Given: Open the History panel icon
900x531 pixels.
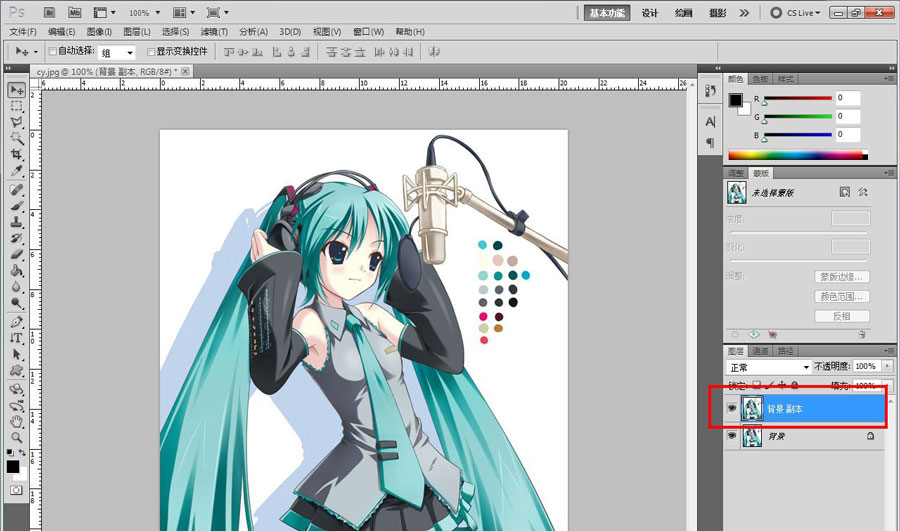Looking at the screenshot, I should 710,91.
